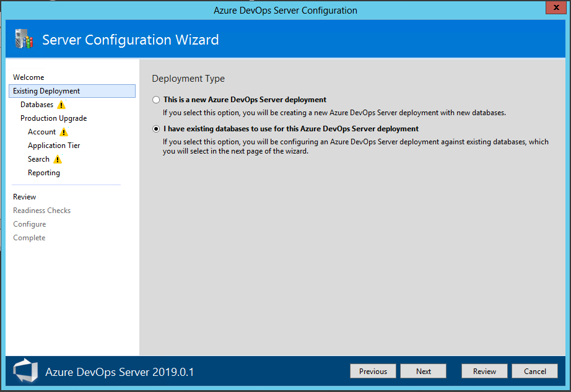Click the Review button at bottom
571x392 pixels.
(484, 371)
